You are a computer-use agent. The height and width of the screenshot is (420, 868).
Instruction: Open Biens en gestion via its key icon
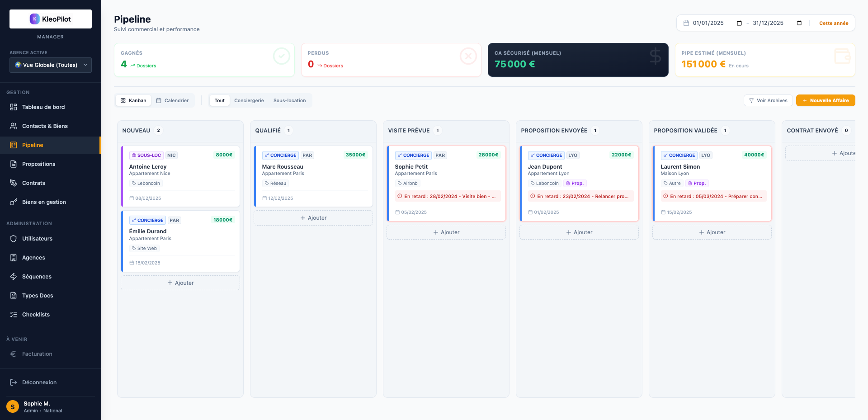pyautogui.click(x=13, y=202)
